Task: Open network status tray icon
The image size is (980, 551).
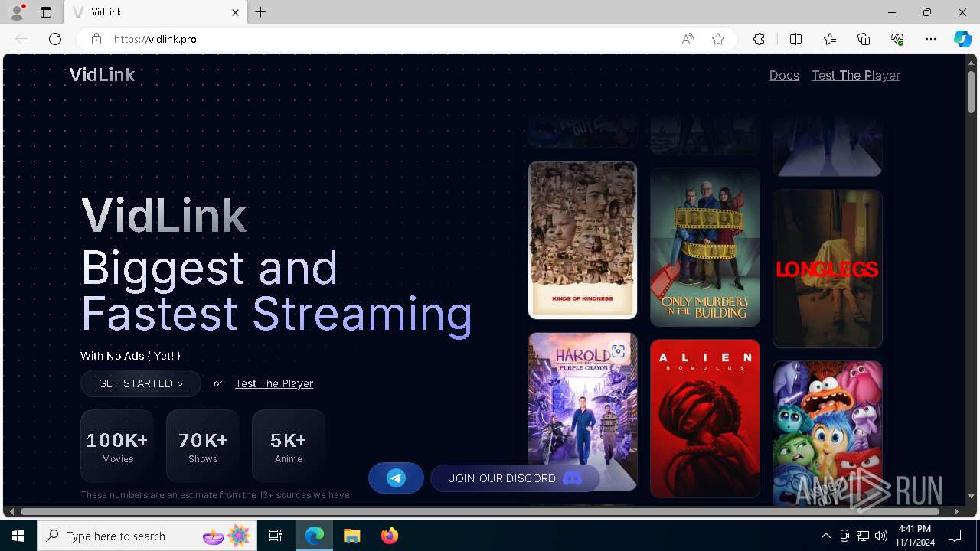Action: (x=863, y=536)
